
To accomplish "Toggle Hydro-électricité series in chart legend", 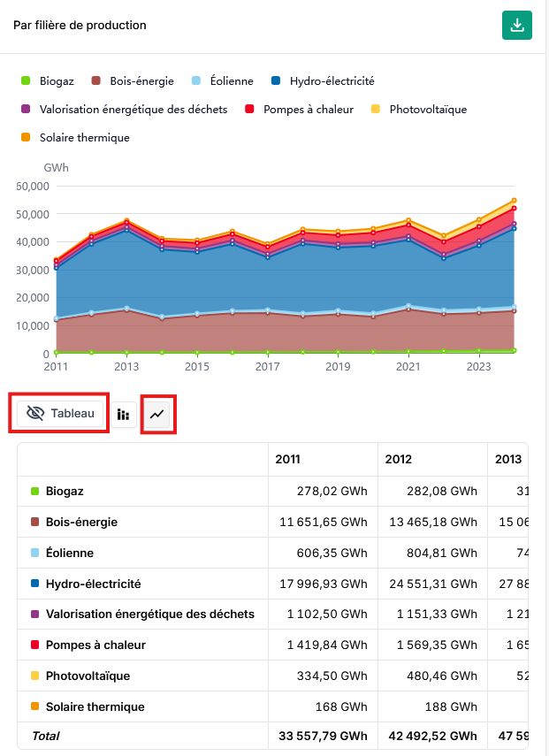I will click(x=323, y=81).
